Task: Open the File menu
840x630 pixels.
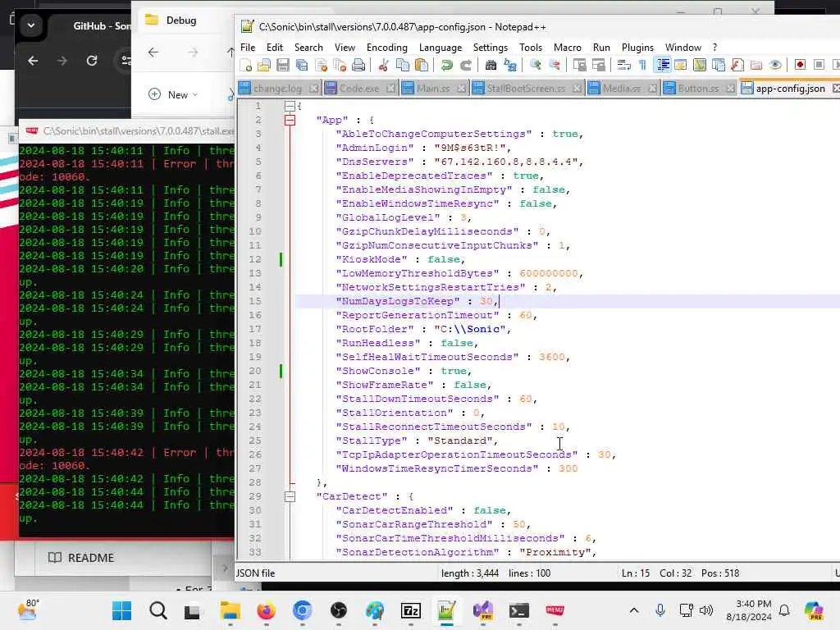Action: (x=248, y=48)
